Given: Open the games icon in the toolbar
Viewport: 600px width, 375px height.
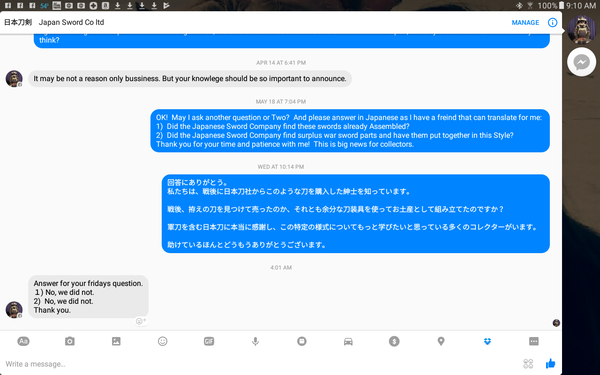Looking at the screenshot, I should (302, 341).
